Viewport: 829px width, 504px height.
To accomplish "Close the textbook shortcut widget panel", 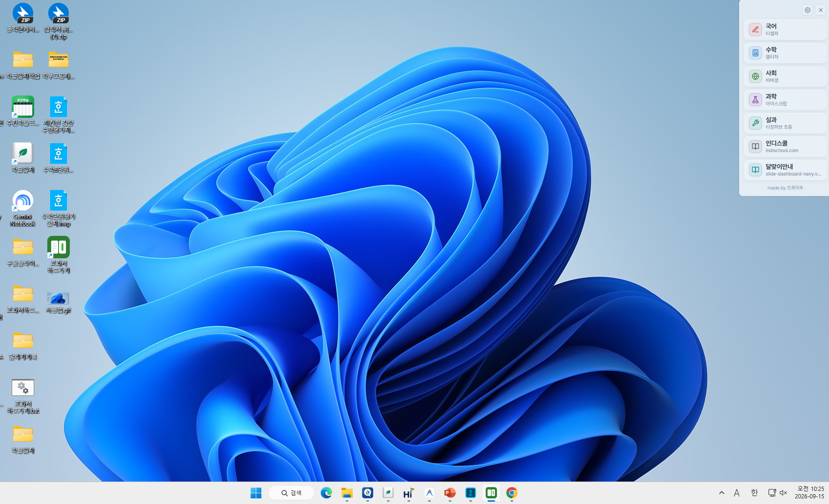I will point(821,10).
